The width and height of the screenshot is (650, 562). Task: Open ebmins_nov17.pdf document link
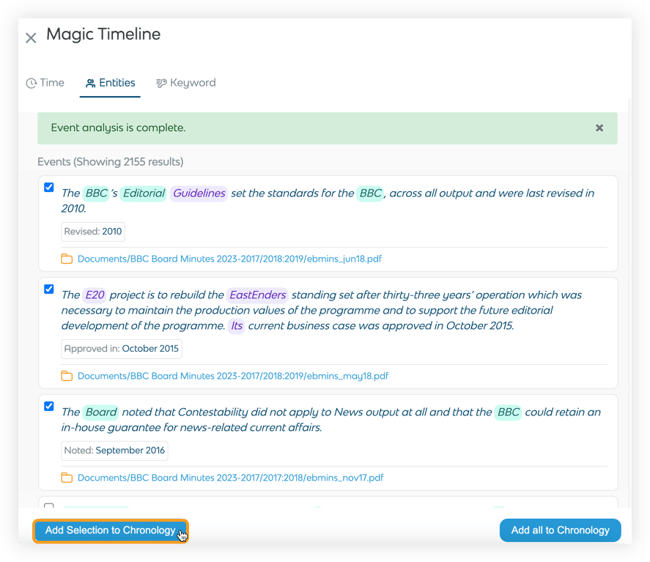pyautogui.click(x=230, y=478)
